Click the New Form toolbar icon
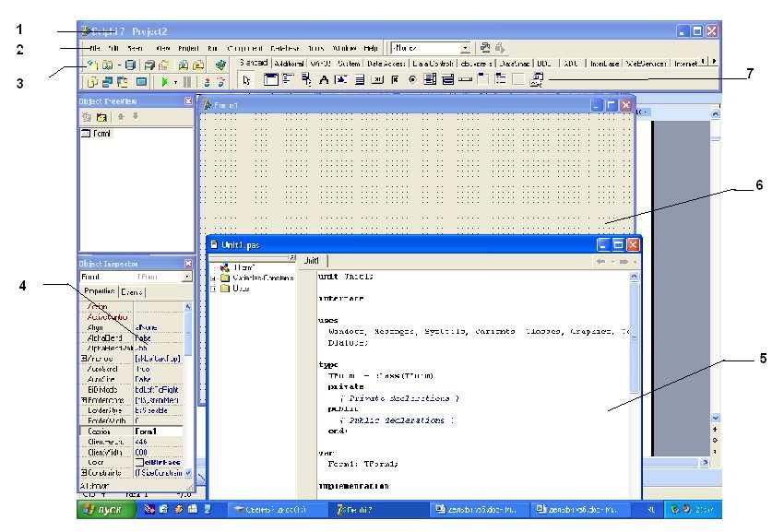Screen dimensions: 772x532 point(142,82)
